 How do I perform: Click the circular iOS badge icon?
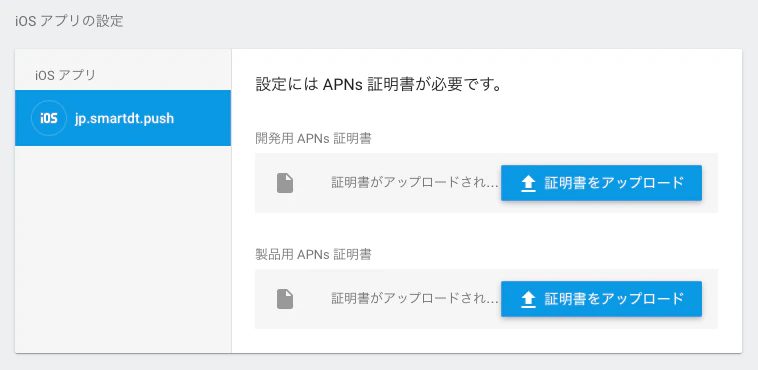(x=49, y=118)
